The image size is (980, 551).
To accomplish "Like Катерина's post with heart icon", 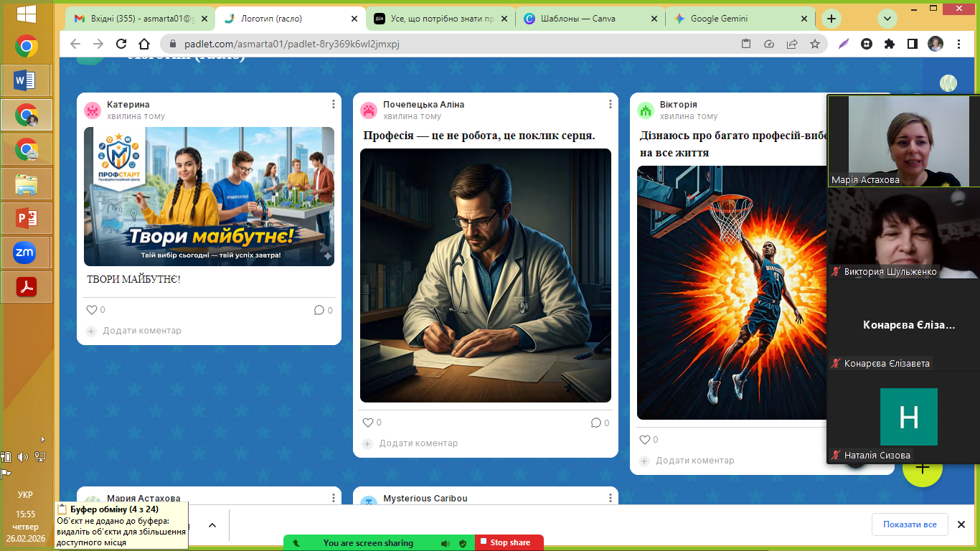I will coord(92,310).
